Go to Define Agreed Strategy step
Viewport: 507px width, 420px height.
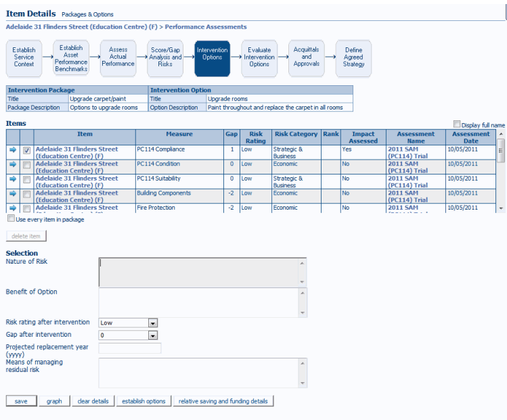(x=353, y=58)
